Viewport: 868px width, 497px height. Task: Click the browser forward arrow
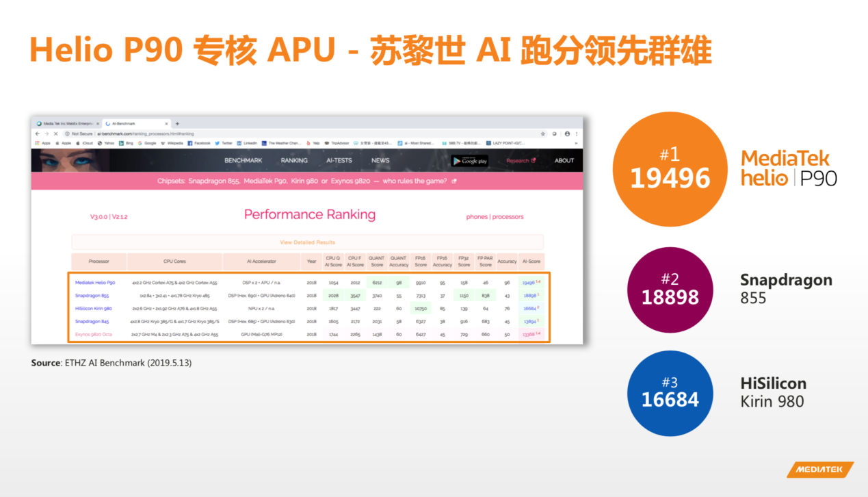pos(47,133)
